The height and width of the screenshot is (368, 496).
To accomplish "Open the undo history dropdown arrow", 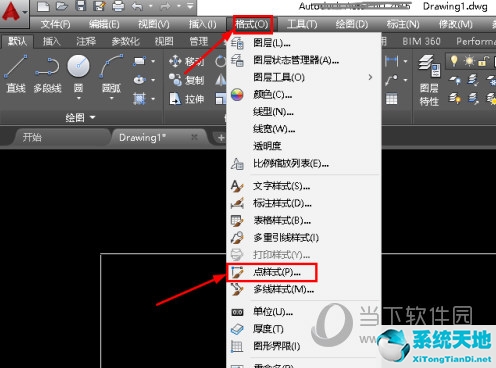I will pos(150,6).
